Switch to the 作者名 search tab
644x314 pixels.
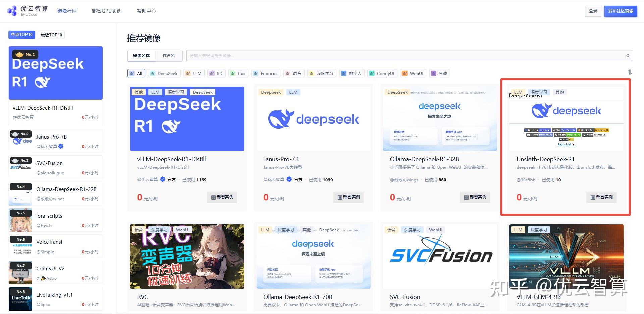(x=169, y=55)
